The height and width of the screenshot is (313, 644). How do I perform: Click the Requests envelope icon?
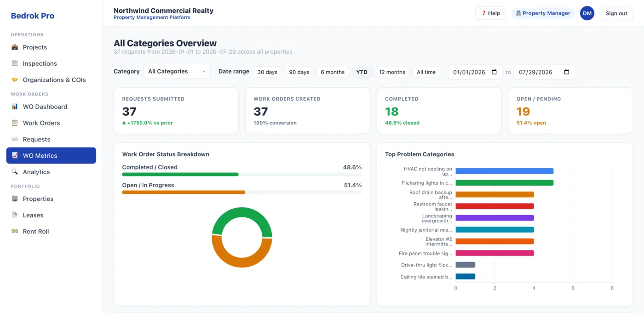(x=15, y=139)
